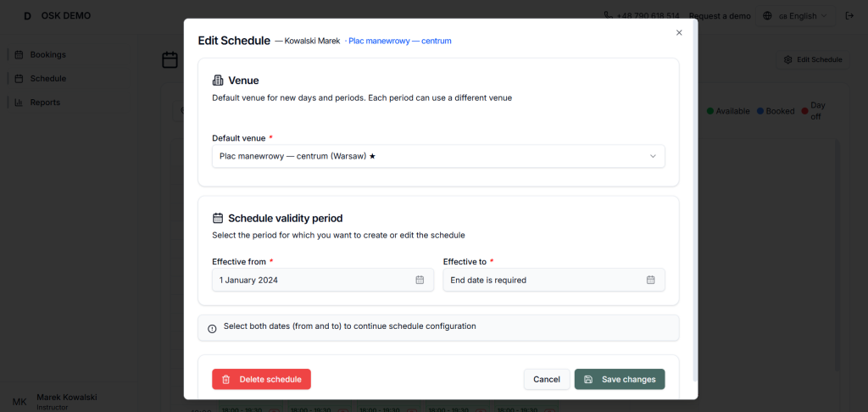Click the Default venue dropdown chevron
Screen dimensions: 868x412
pos(653,156)
